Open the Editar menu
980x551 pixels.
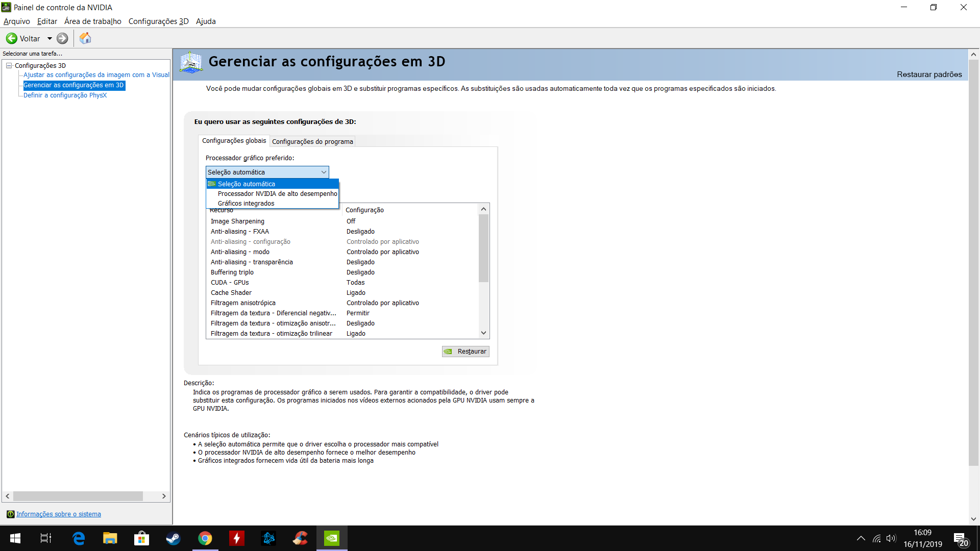(x=47, y=21)
